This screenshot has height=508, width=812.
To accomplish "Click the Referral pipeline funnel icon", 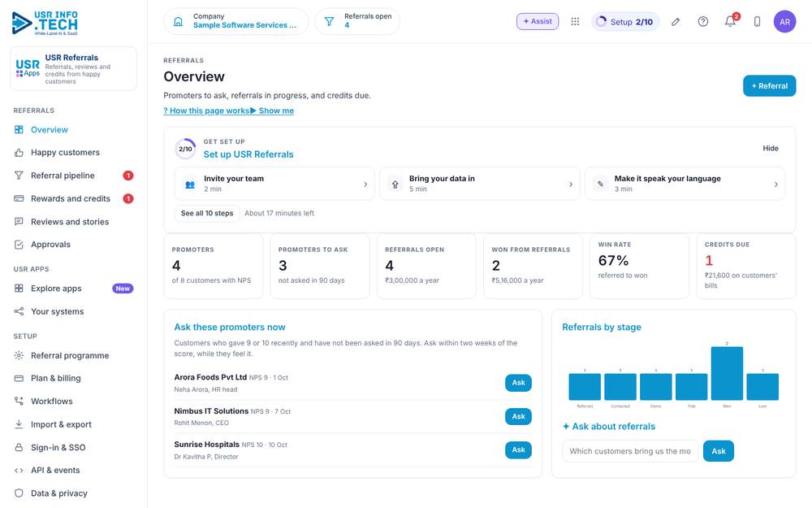I will [x=19, y=176].
